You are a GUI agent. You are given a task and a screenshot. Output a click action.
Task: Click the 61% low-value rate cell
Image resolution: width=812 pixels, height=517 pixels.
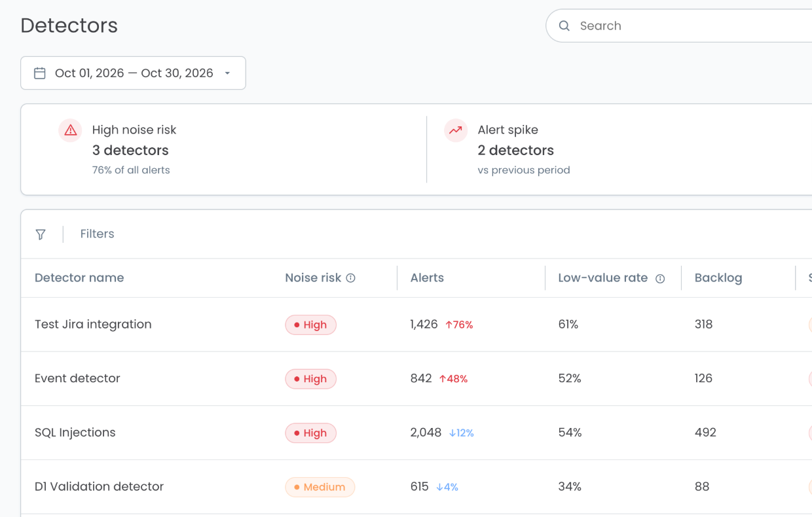click(x=568, y=324)
